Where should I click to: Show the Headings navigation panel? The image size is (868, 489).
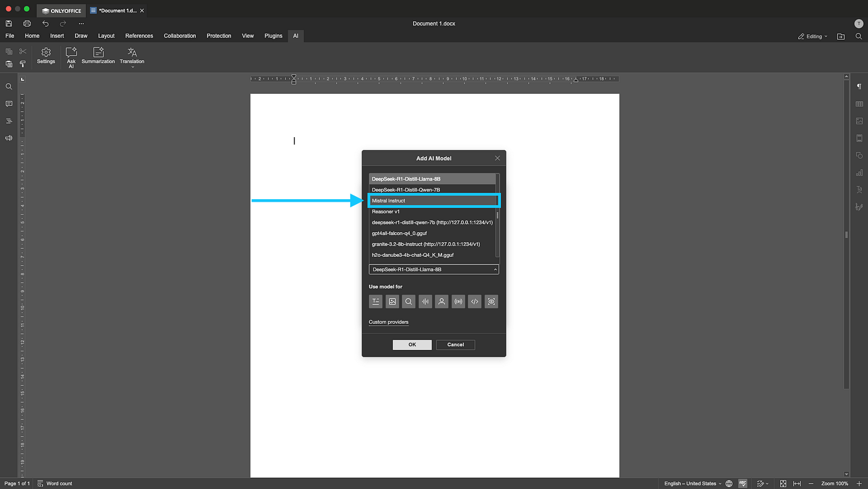coord(9,121)
